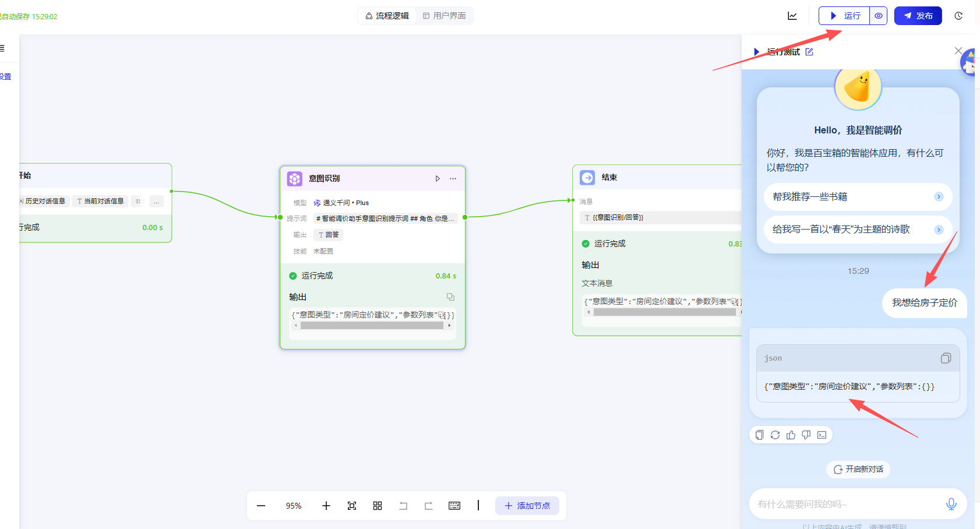Zoom in on the canvas with the plus icon

pos(326,506)
